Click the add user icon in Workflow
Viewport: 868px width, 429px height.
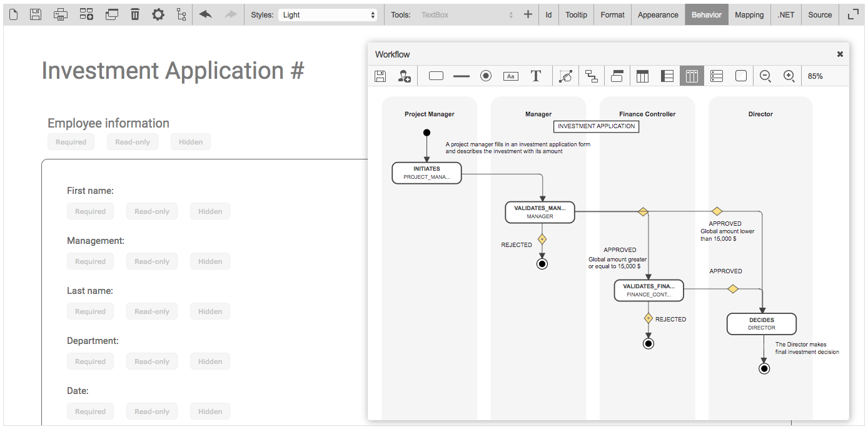(x=405, y=76)
